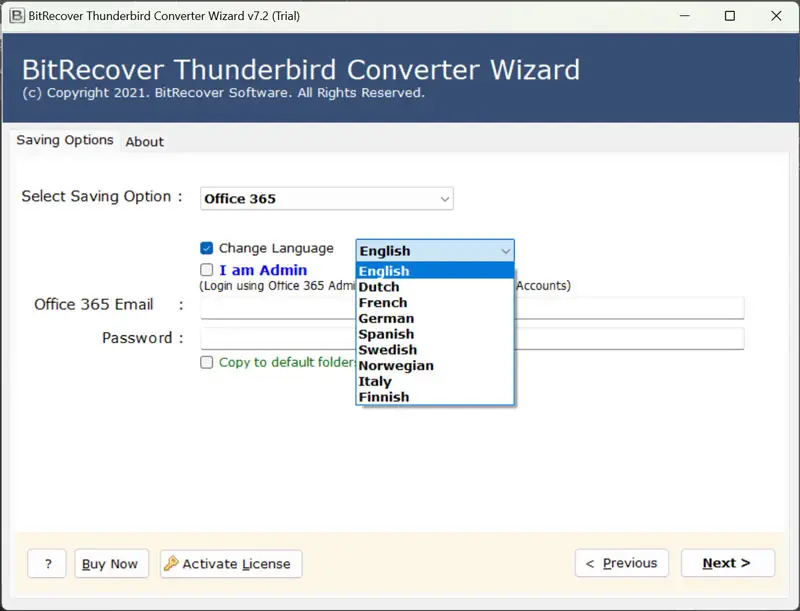Select Spanish language option
The width and height of the screenshot is (800, 611).
coord(386,334)
